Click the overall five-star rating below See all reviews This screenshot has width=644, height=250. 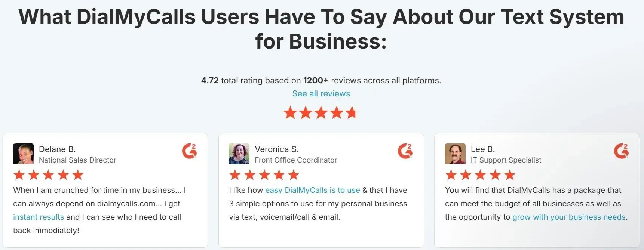click(x=320, y=112)
